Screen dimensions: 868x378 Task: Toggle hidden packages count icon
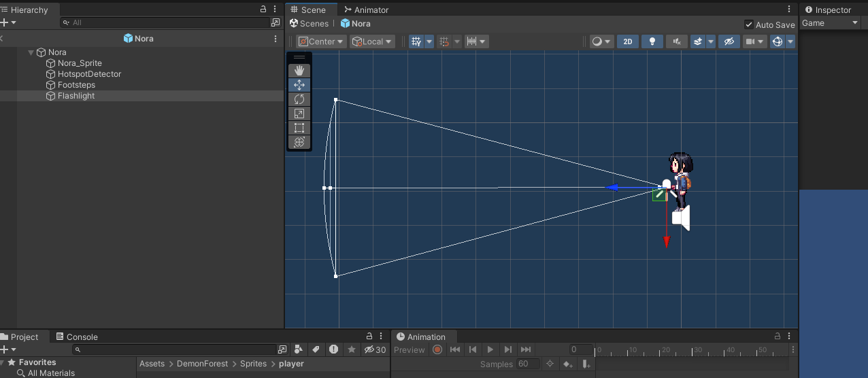[x=375, y=349]
